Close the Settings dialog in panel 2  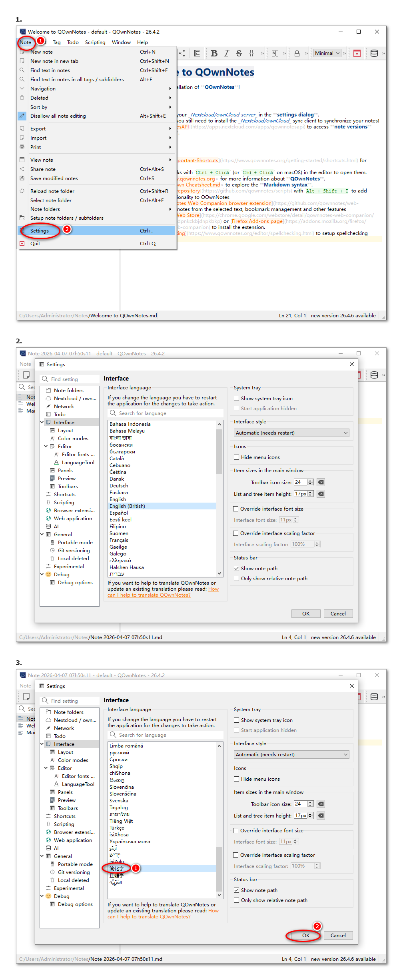[x=352, y=364]
